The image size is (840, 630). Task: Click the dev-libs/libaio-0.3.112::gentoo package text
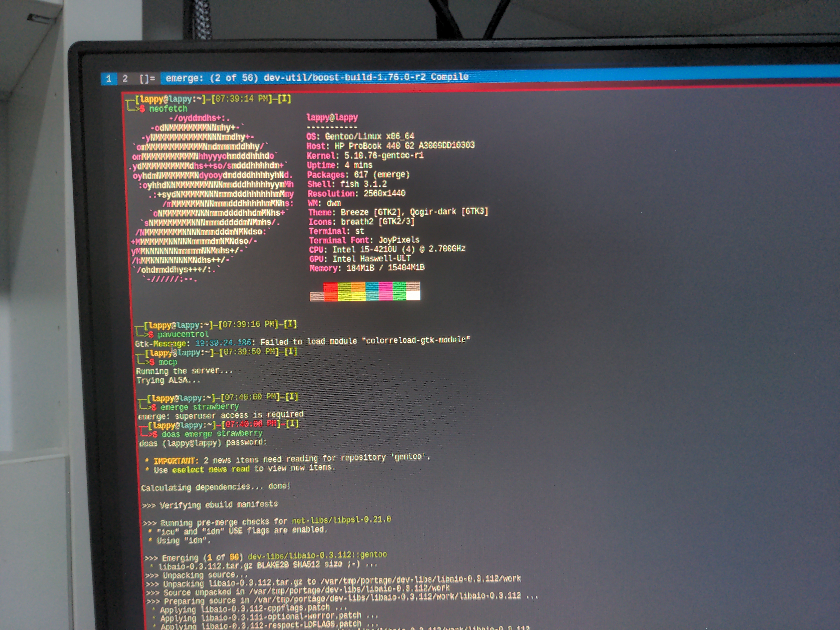point(317,555)
